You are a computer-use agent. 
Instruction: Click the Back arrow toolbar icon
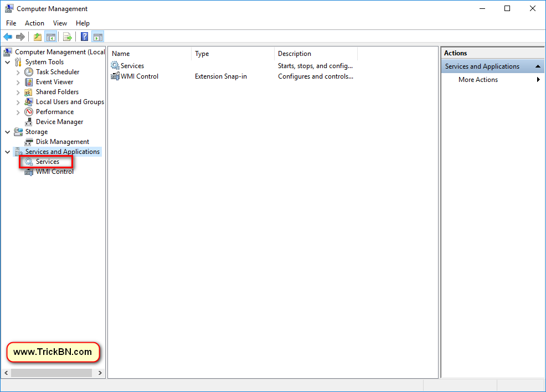8,37
